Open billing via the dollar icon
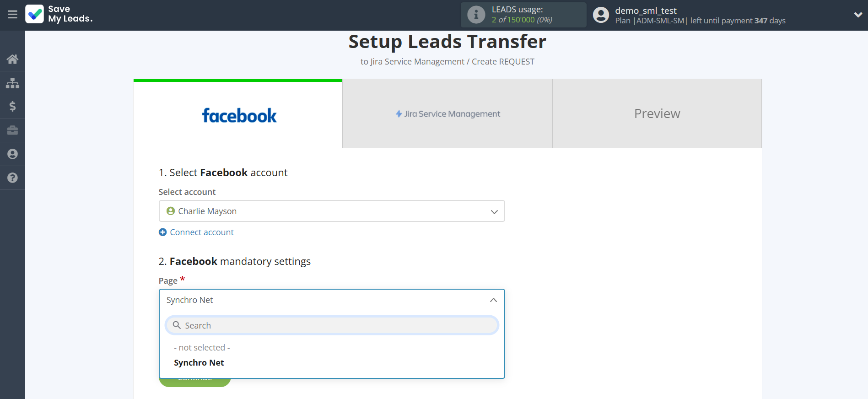The image size is (868, 399). [x=12, y=107]
